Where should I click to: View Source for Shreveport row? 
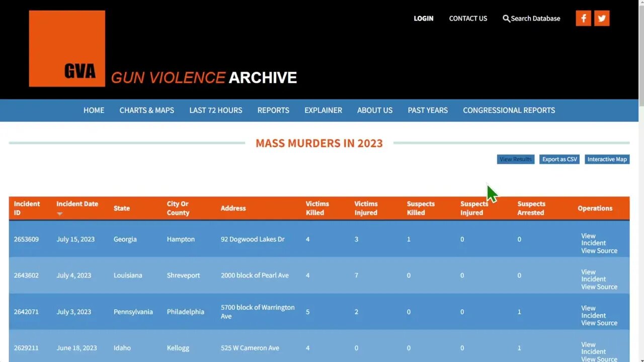coord(599,287)
